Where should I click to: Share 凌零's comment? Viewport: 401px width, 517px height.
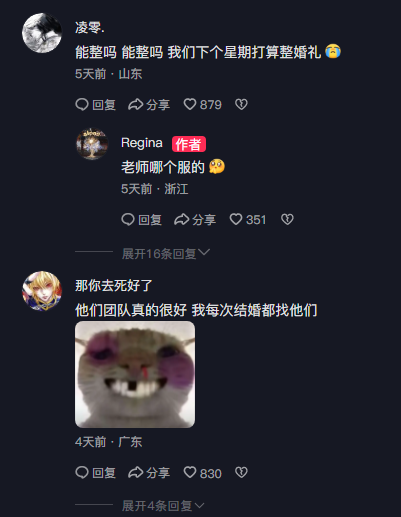[x=149, y=105]
